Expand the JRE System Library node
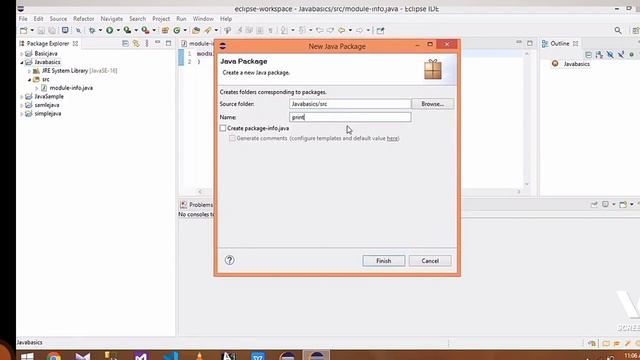The width and height of the screenshot is (640, 360). pyautogui.click(x=29, y=71)
